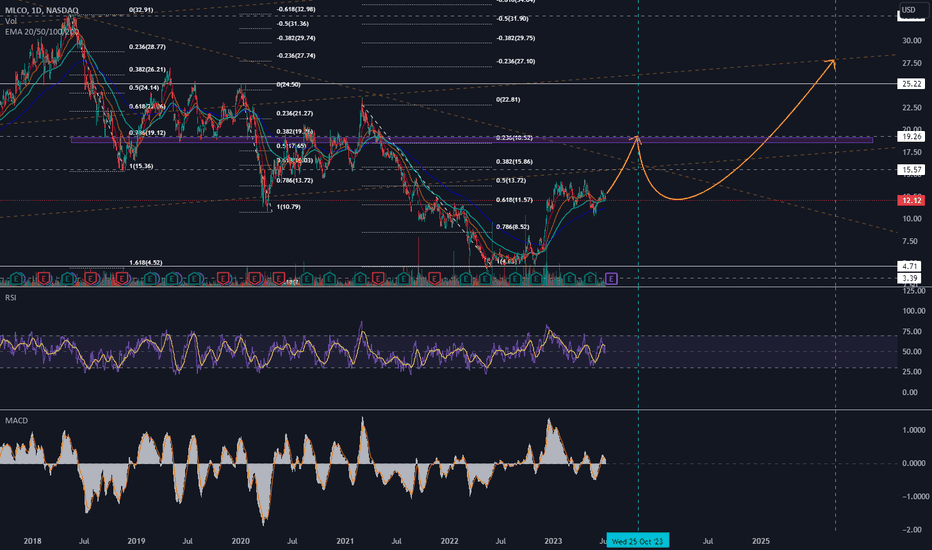Image resolution: width=932 pixels, height=550 pixels.
Task: Click the -1.0000 value on MACD scale
Action: (x=914, y=496)
